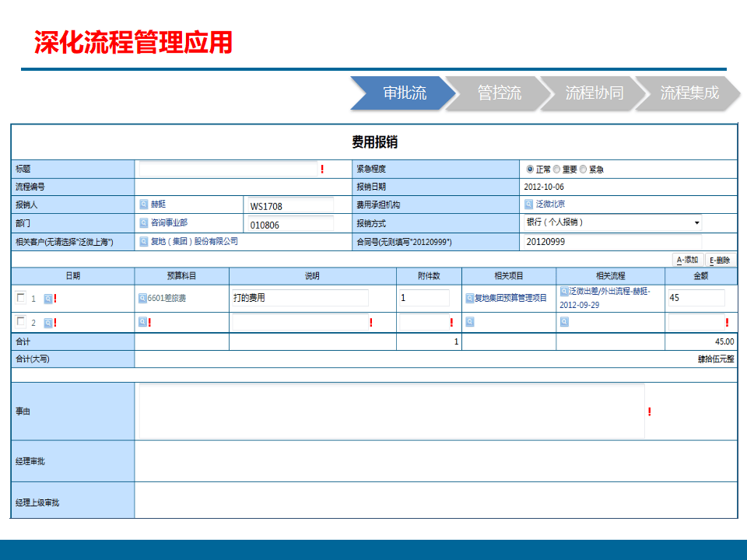Open date picker icon in row 1
Screen dimensions: 747x560
pos(48,299)
